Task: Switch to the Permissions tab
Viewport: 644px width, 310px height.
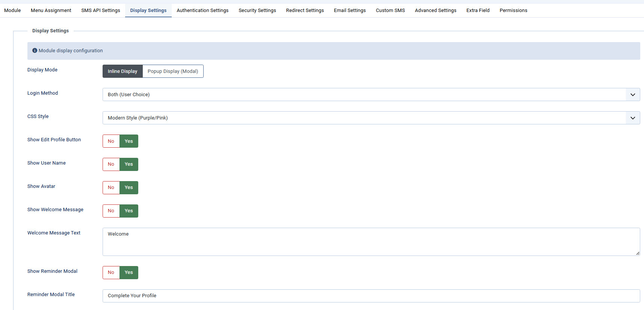Action: [x=513, y=11]
